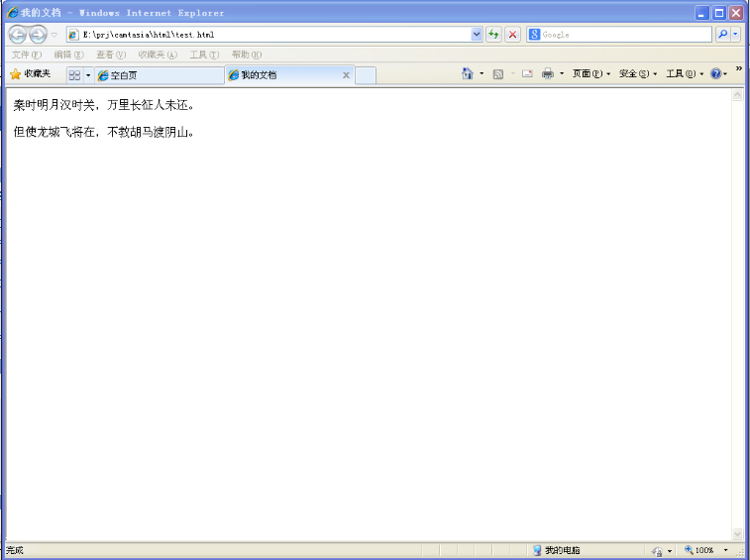Close the 我的文档 tab
This screenshot has height=560, width=750.
click(x=346, y=75)
